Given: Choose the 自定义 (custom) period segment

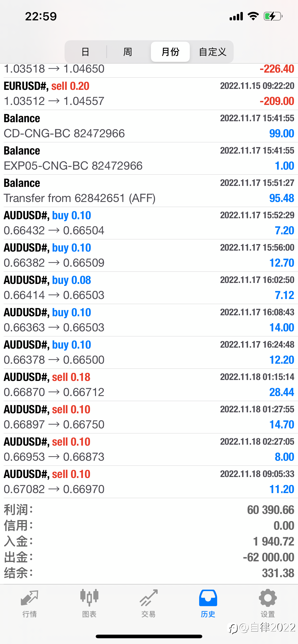Looking at the screenshot, I should (212, 52).
